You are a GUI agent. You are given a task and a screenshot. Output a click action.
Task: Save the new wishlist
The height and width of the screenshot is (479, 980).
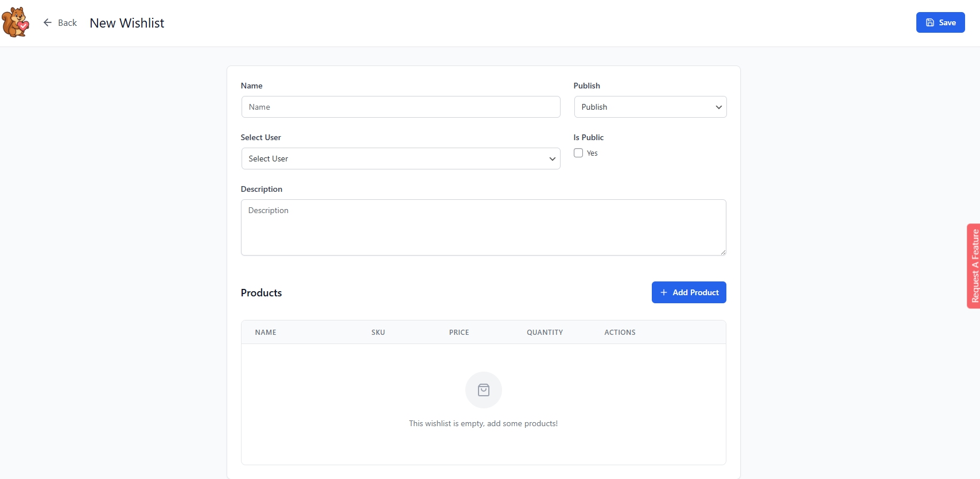pyautogui.click(x=940, y=22)
